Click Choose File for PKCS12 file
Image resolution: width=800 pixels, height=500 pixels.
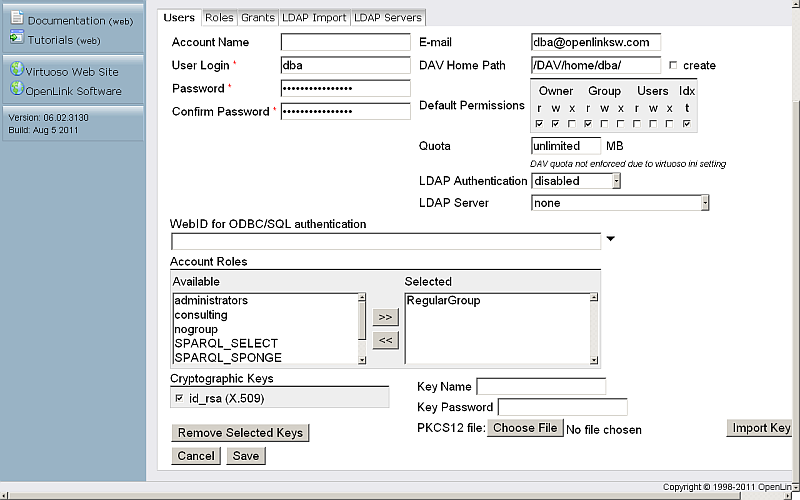point(525,428)
